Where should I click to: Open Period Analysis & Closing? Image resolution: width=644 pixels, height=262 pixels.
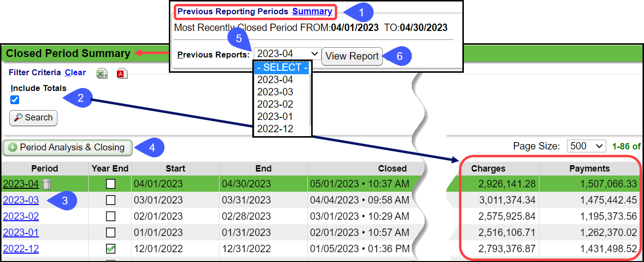[67, 147]
